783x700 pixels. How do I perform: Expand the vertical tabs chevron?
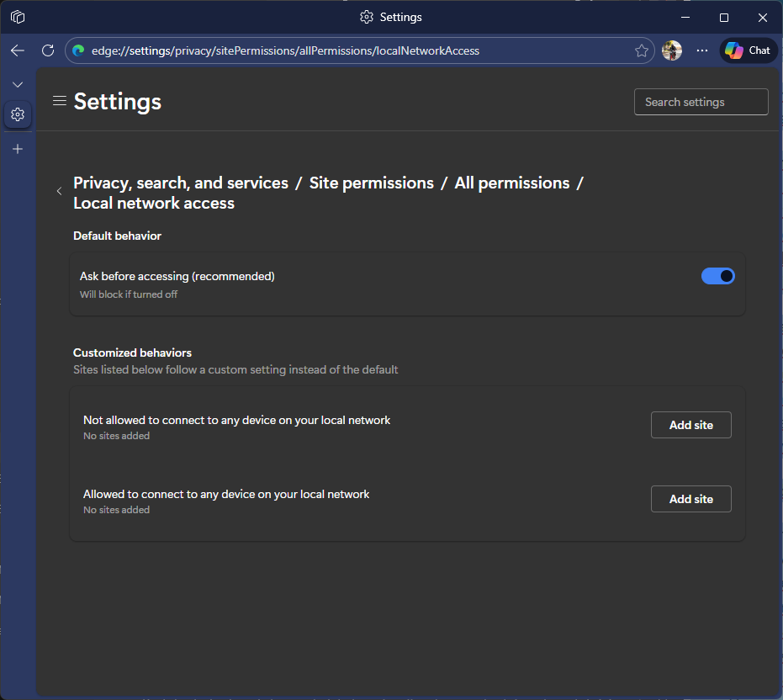pyautogui.click(x=18, y=85)
